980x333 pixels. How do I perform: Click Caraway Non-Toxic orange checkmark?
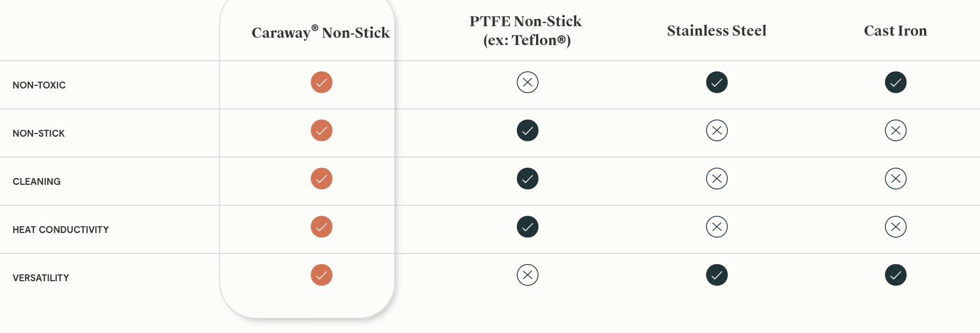[x=322, y=82]
